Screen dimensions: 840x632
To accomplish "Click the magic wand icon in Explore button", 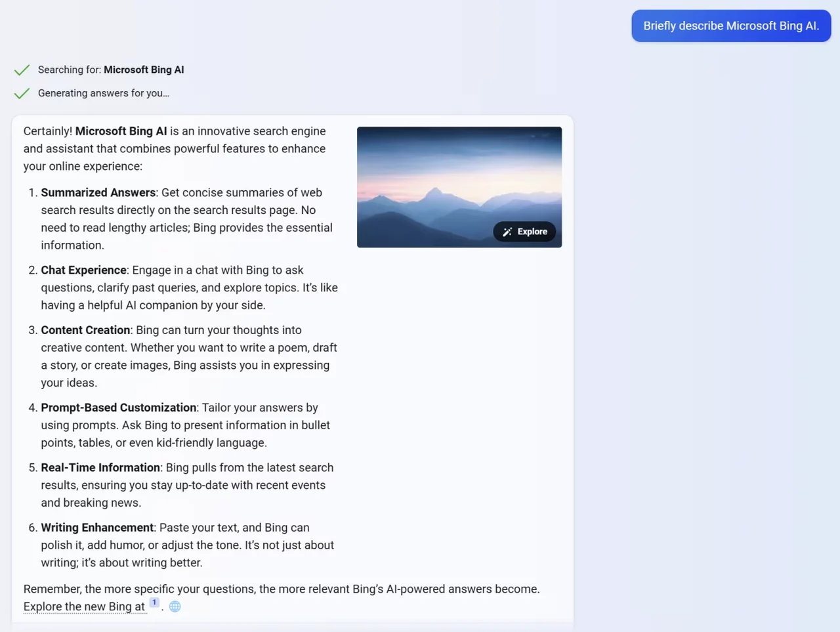I will pyautogui.click(x=507, y=232).
